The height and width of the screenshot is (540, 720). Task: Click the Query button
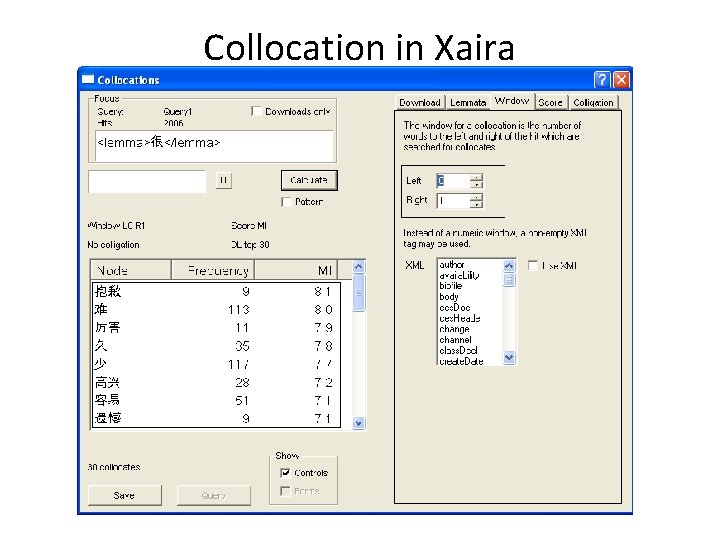(214, 495)
